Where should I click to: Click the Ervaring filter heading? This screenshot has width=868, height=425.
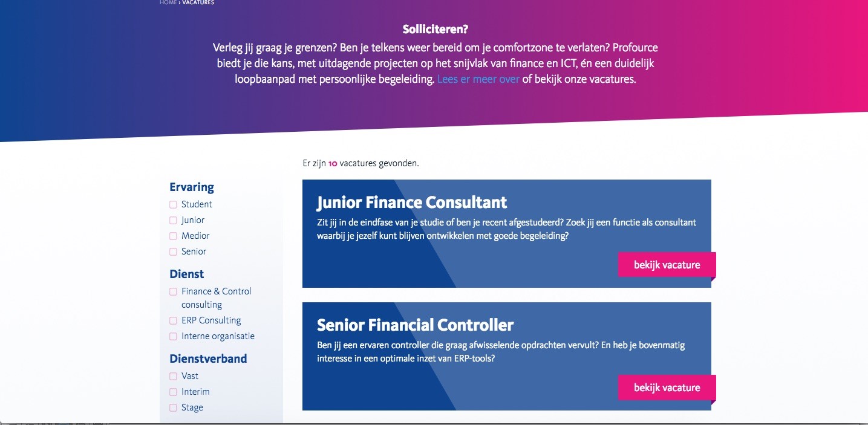[192, 187]
